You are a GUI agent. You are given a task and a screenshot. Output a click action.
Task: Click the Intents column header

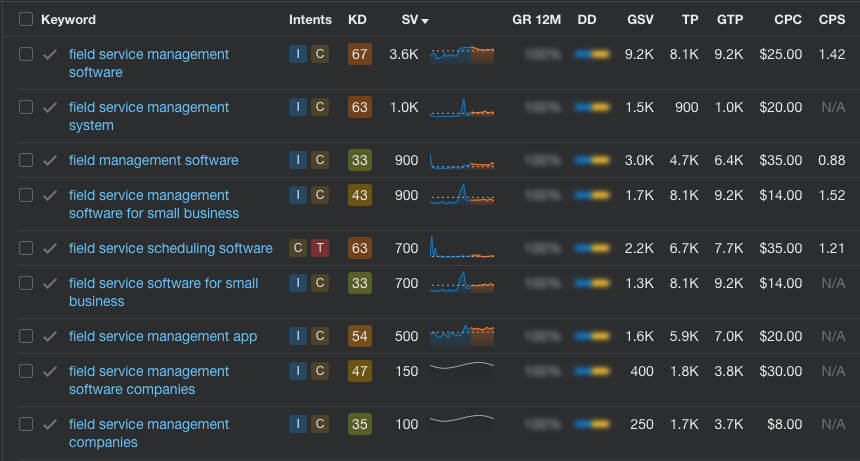coord(310,19)
